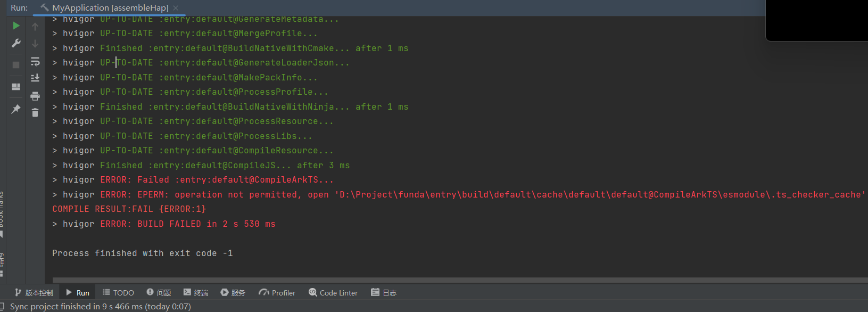868x312 pixels.
Task: Open the Bookmarks side tool window
Action: click(2, 213)
